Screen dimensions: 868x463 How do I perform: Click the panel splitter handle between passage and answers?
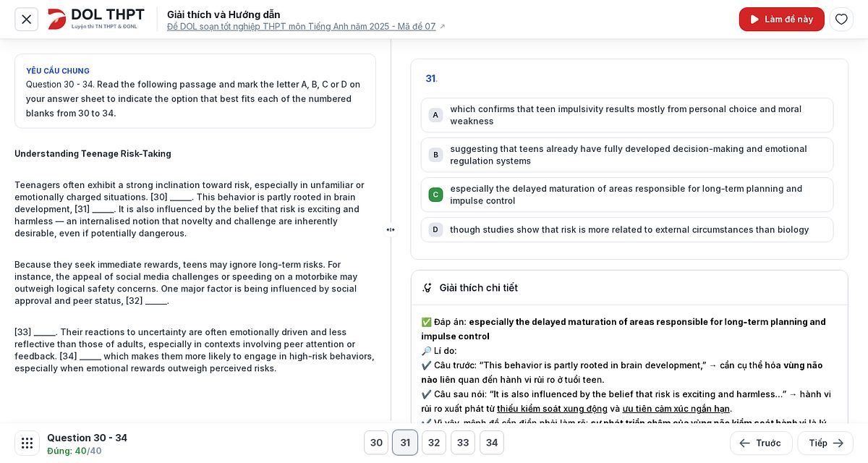pyautogui.click(x=391, y=230)
